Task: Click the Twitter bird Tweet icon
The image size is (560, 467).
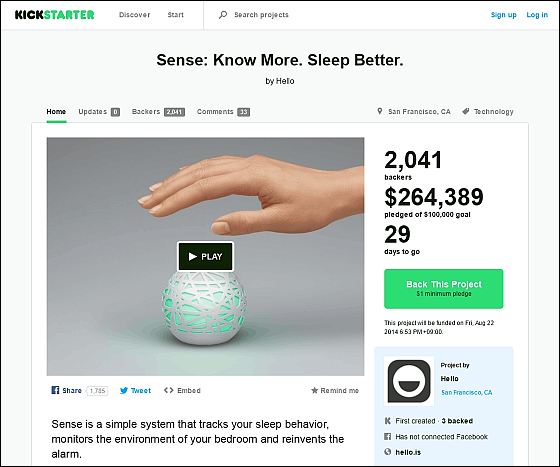Action: click(124, 390)
